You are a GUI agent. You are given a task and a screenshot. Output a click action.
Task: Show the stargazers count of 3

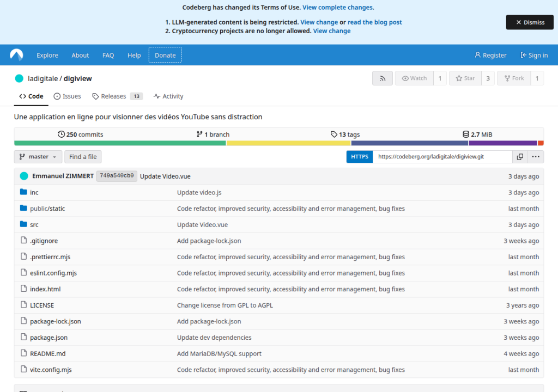pos(488,78)
